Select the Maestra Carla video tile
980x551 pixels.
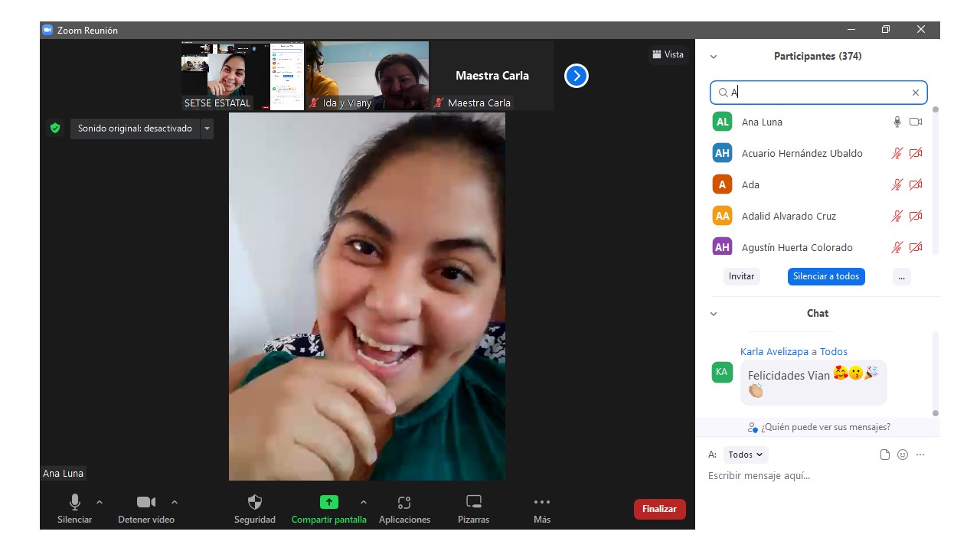(492, 76)
